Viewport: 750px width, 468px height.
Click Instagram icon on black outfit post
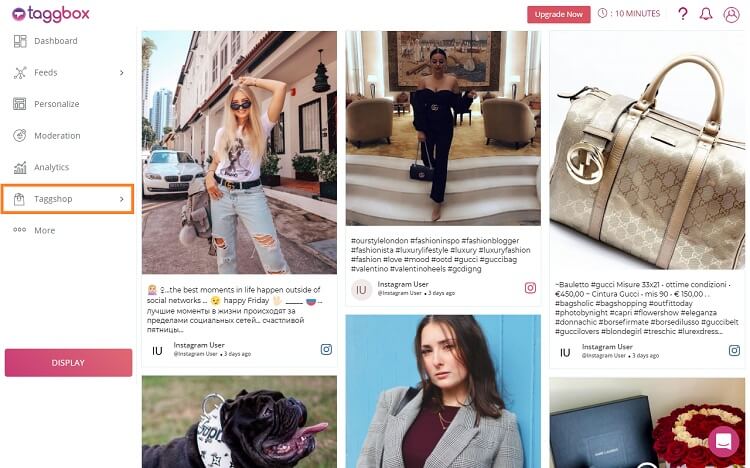[x=530, y=288]
